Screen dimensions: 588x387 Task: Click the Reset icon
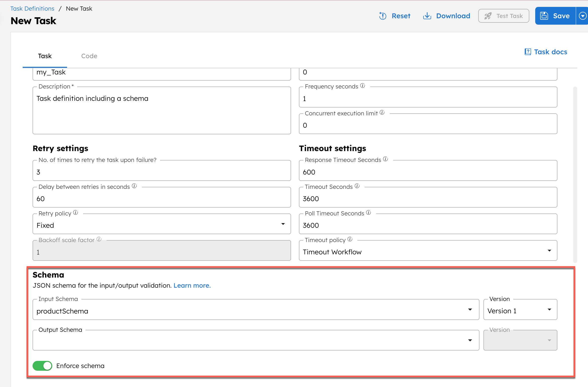click(x=383, y=16)
